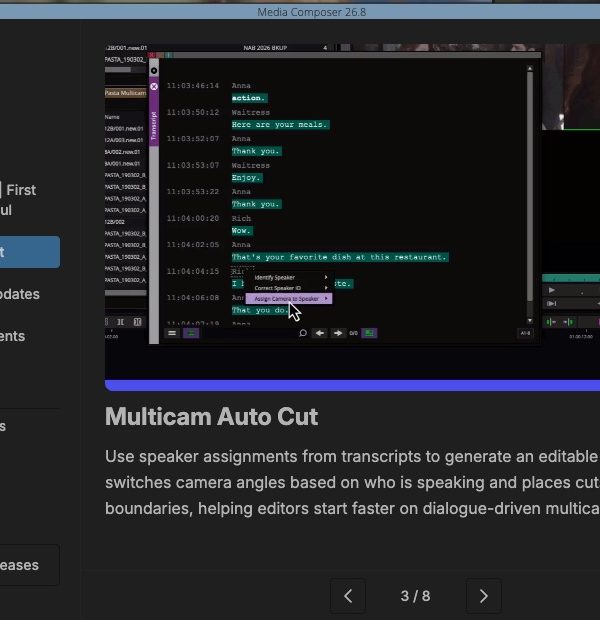Click the transcript scrollbar down arrow
Image resolution: width=600 pixels, height=620 pixels.
[x=530, y=321]
